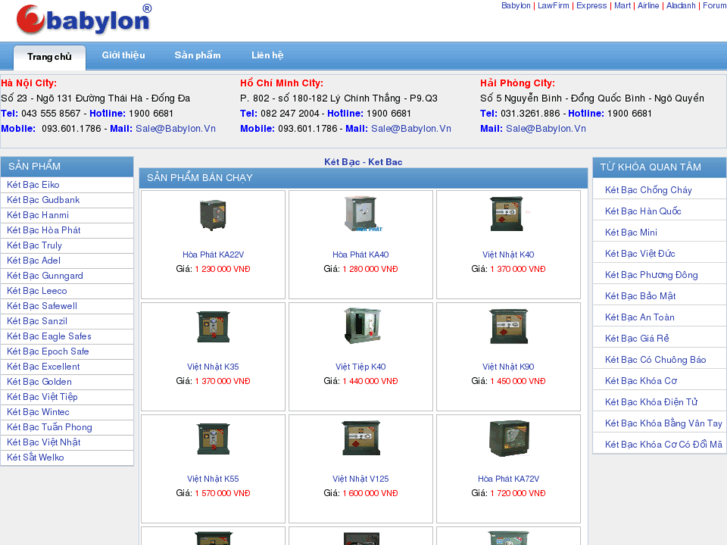This screenshot has height=545, width=727.
Task: Open the Việt Nhật V125 safe image
Action: (x=361, y=438)
